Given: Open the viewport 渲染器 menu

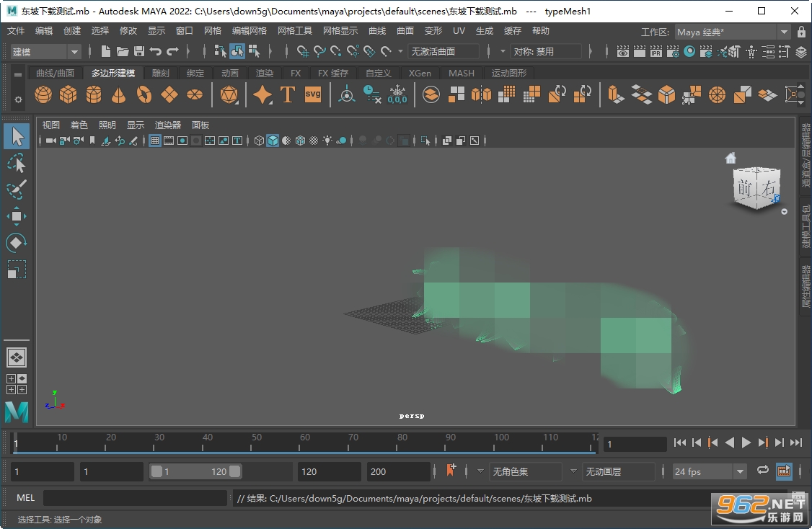Looking at the screenshot, I should coord(168,125).
